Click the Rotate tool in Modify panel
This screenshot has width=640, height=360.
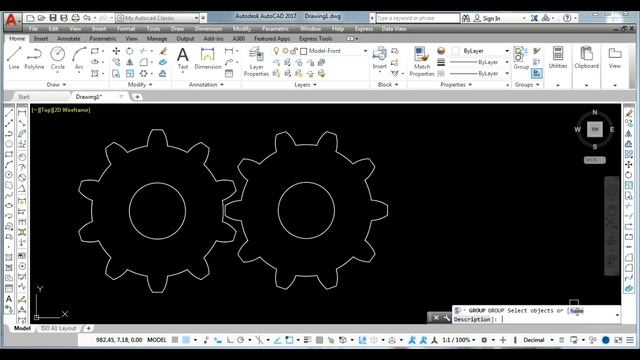point(129,51)
